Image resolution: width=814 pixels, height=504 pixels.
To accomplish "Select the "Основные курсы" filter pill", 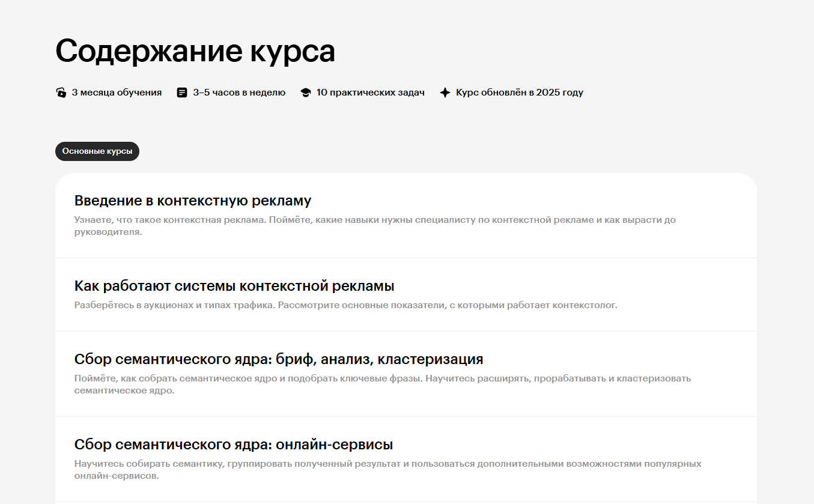I will [97, 151].
